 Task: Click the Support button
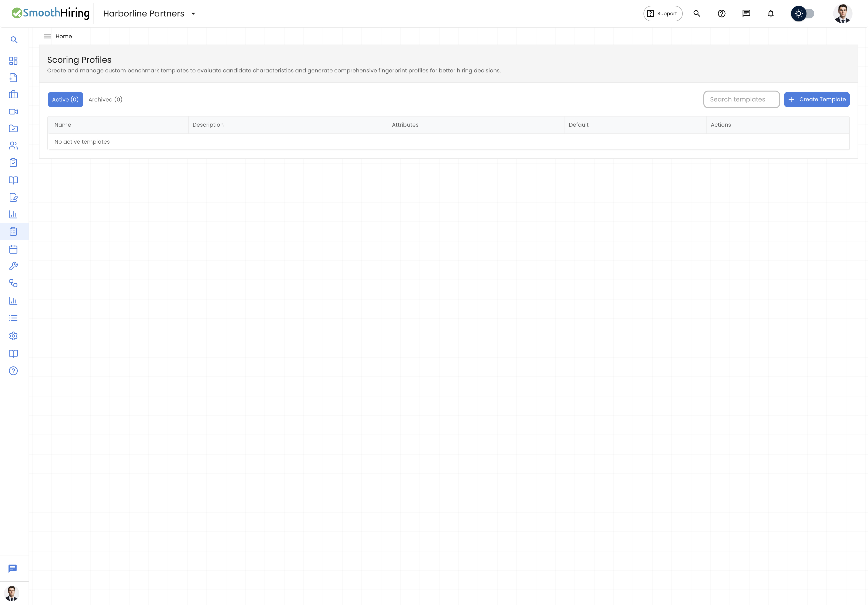click(x=663, y=14)
